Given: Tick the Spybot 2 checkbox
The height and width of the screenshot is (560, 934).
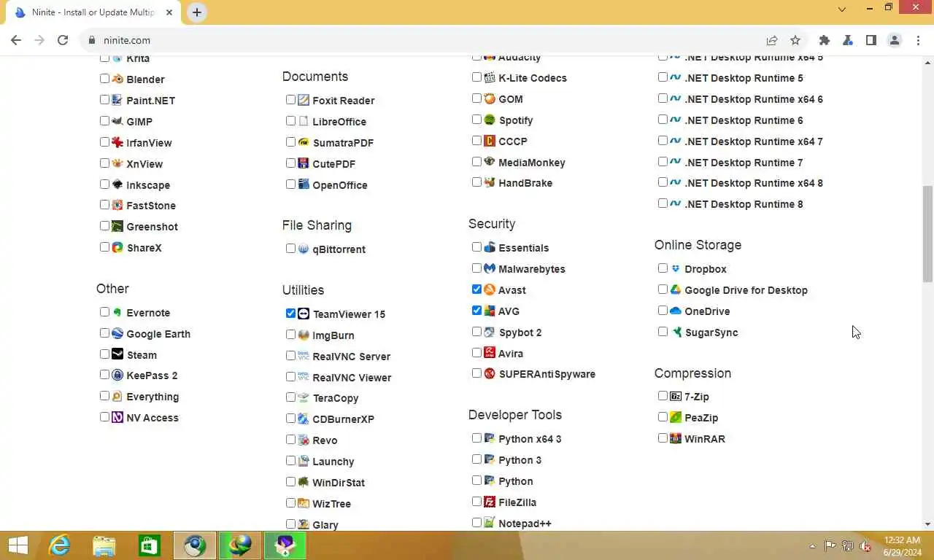Looking at the screenshot, I should (x=476, y=332).
